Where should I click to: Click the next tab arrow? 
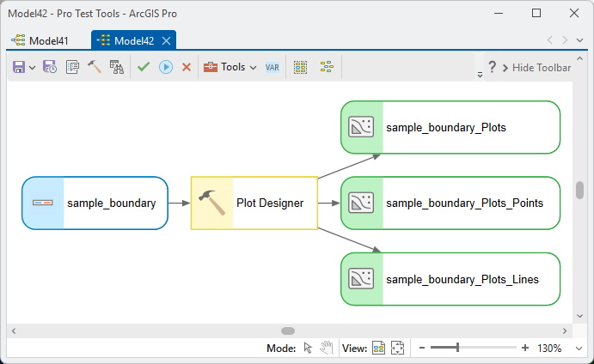565,40
